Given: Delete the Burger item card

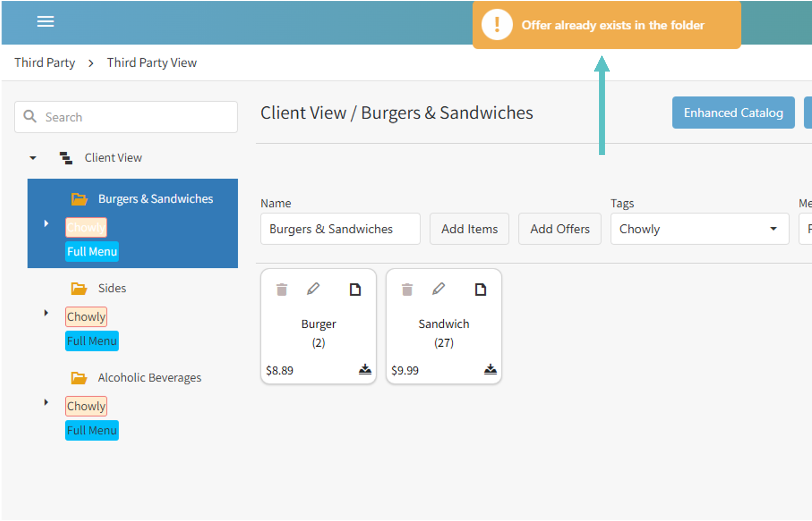Looking at the screenshot, I should (x=282, y=290).
